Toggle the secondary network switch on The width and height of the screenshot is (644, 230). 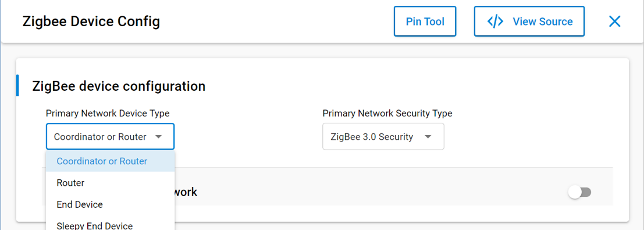[x=579, y=192]
